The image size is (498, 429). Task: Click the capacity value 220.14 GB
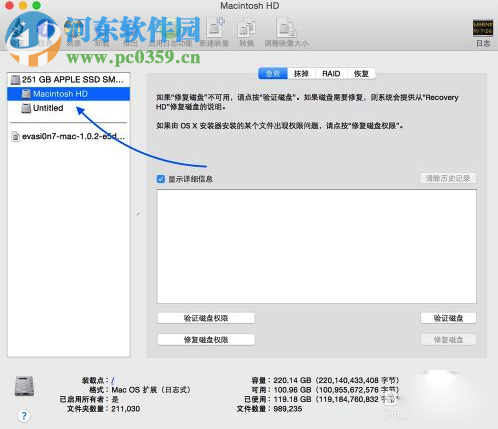pos(292,380)
